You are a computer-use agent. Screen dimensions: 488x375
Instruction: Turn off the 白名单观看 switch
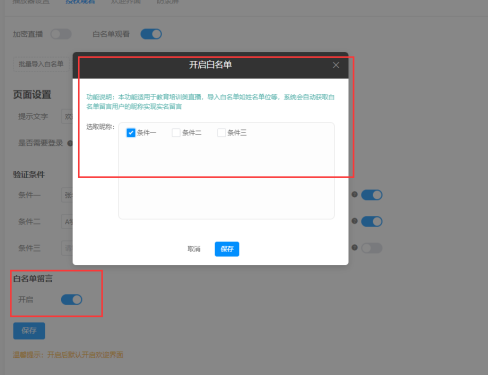point(151,34)
